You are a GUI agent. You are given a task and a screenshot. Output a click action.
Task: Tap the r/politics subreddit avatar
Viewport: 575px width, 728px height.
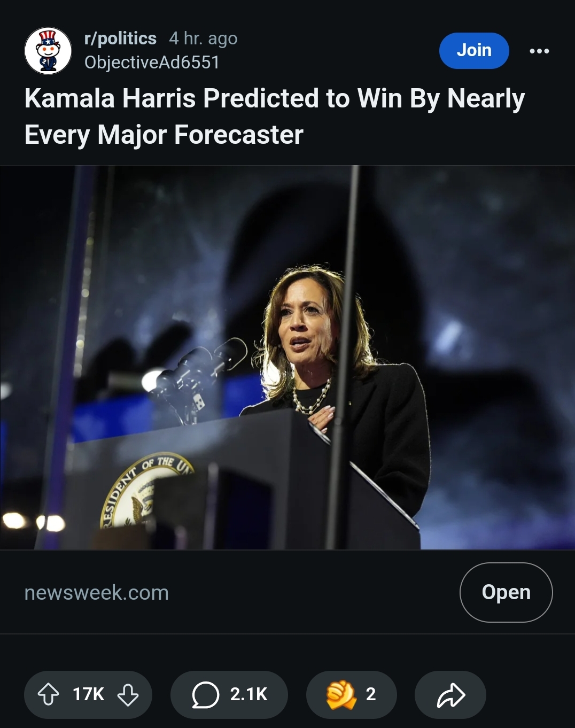pyautogui.click(x=48, y=51)
